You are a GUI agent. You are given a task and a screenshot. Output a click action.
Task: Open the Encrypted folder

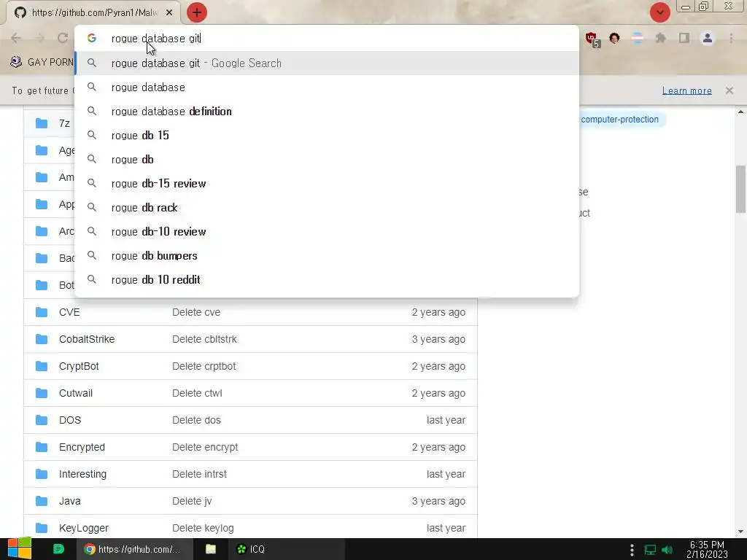[x=82, y=447]
